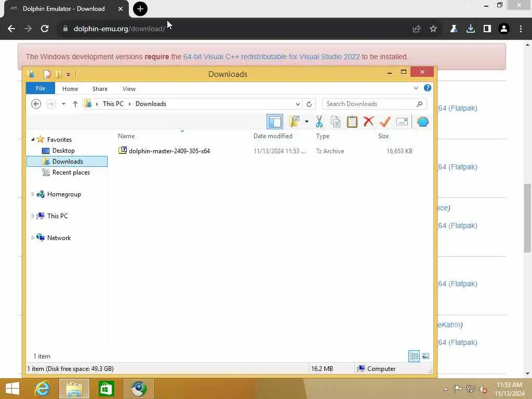Image resolution: width=532 pixels, height=399 pixels.
Task: Go forward in Explorer navigation
Action: [51, 104]
